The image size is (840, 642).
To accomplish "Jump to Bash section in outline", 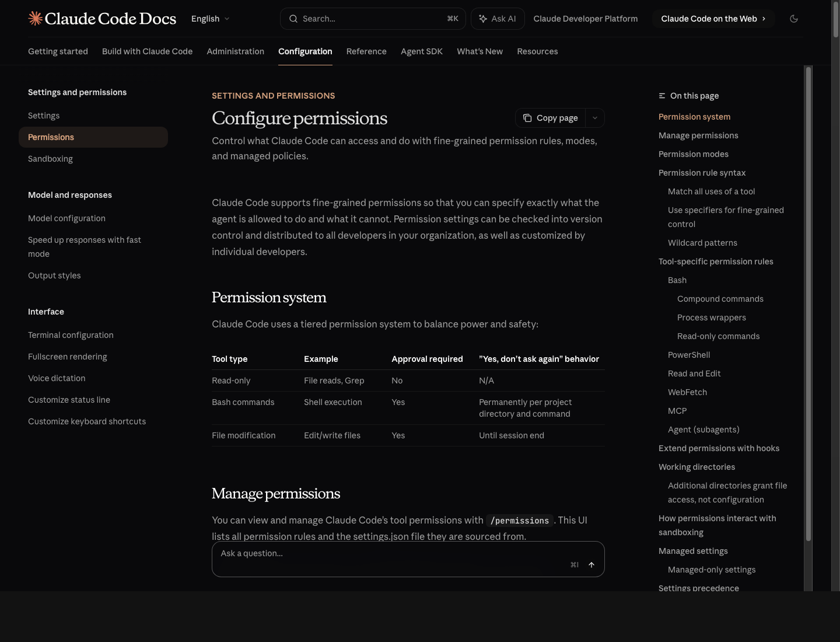I will 677,280.
